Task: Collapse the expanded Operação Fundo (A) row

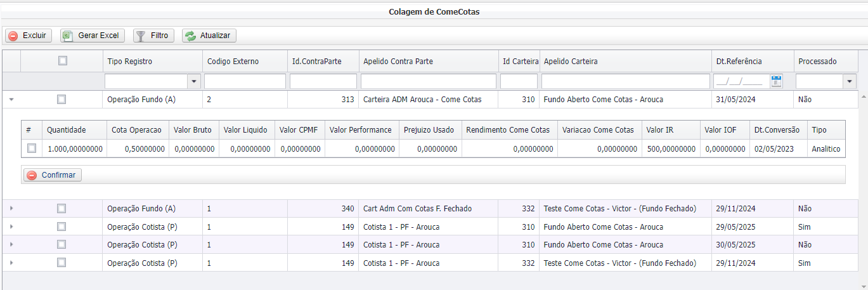Action: click(11, 100)
